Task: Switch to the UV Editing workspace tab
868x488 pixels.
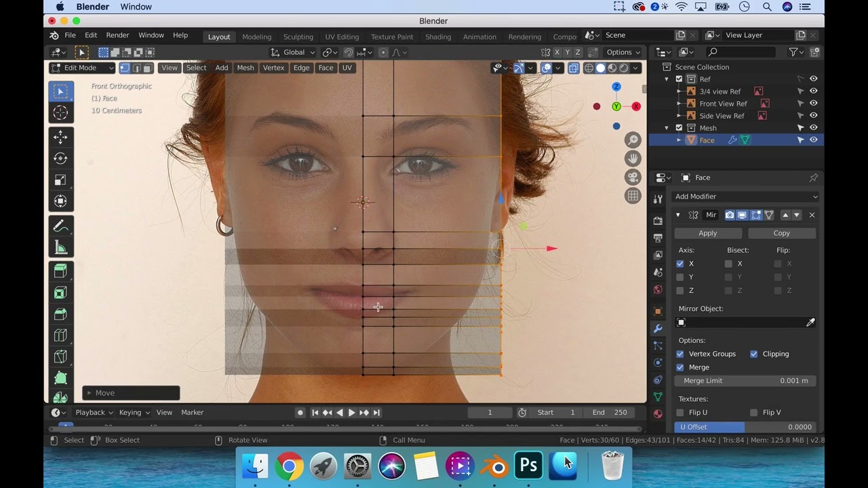Action: tap(342, 37)
